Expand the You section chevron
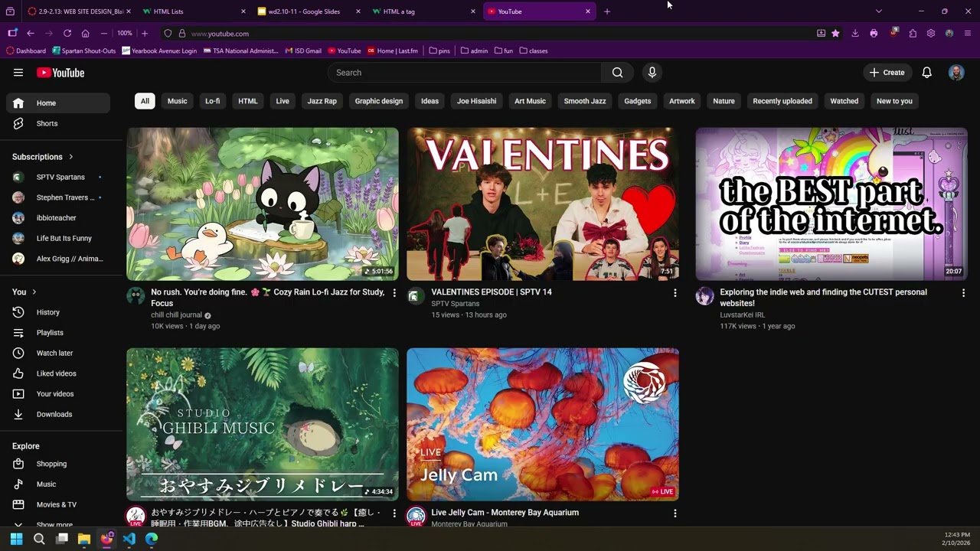 (34, 292)
